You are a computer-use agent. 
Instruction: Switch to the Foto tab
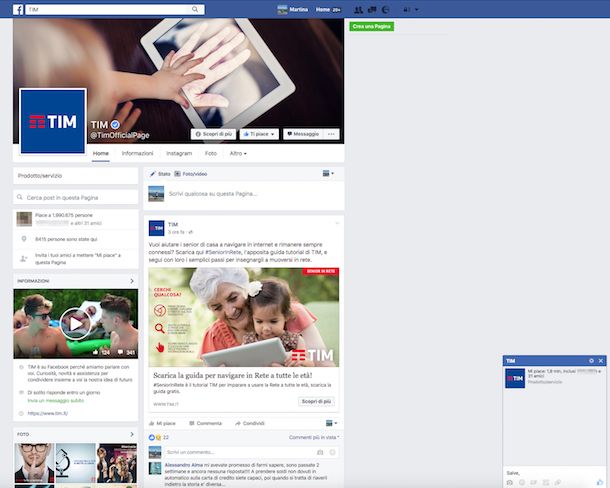pos(211,153)
